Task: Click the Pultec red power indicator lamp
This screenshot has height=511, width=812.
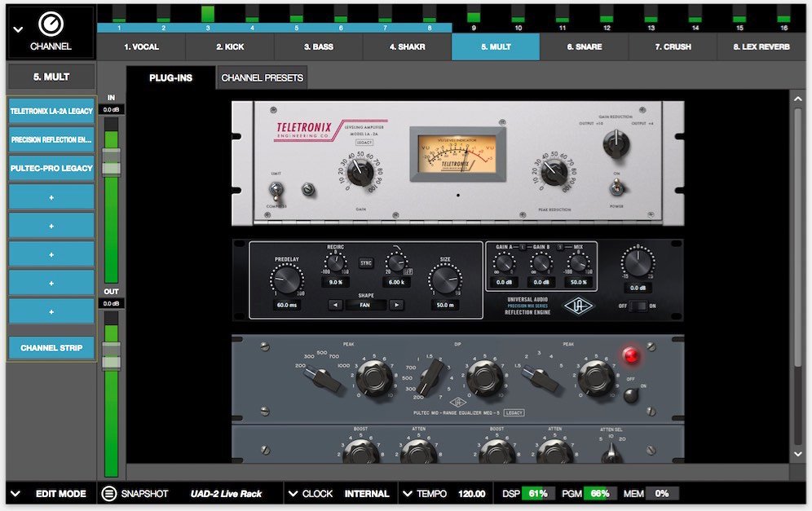Action: 631,355
